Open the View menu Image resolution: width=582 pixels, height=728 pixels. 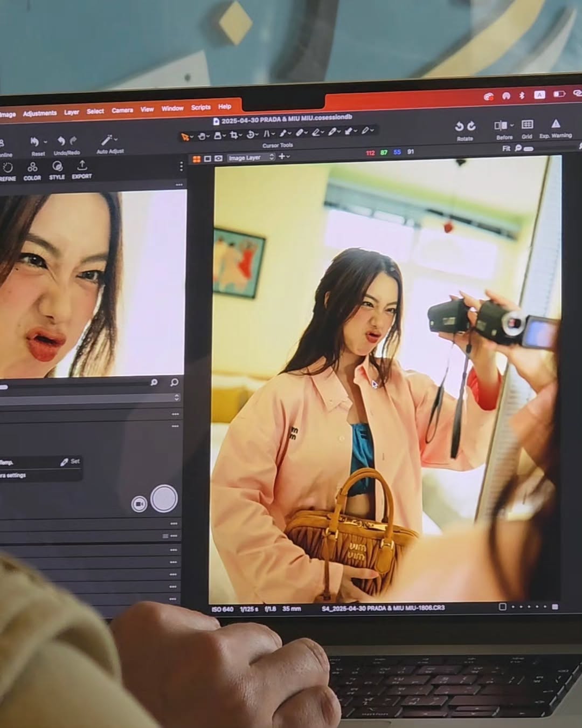pos(147,109)
